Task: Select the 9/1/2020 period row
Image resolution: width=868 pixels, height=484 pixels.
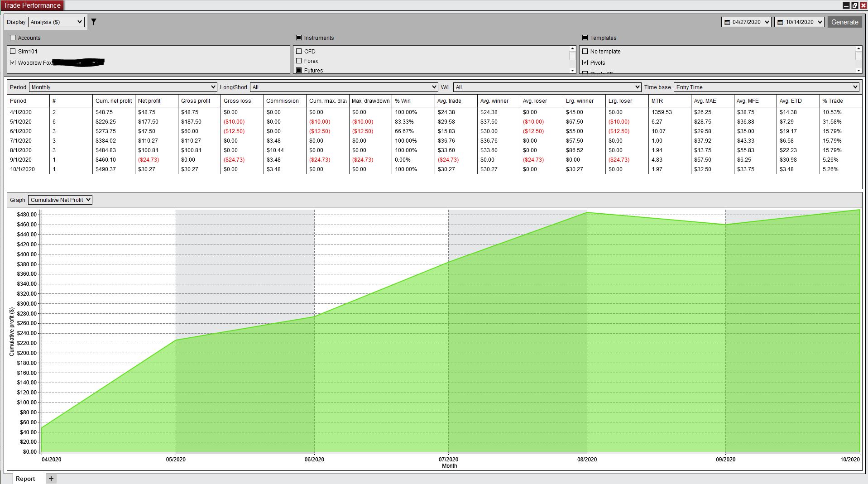Action: [x=434, y=159]
